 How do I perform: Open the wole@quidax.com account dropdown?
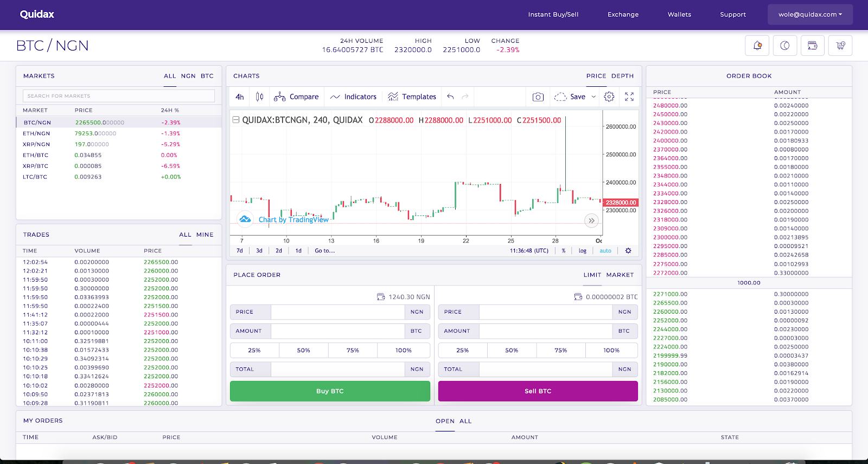[810, 15]
